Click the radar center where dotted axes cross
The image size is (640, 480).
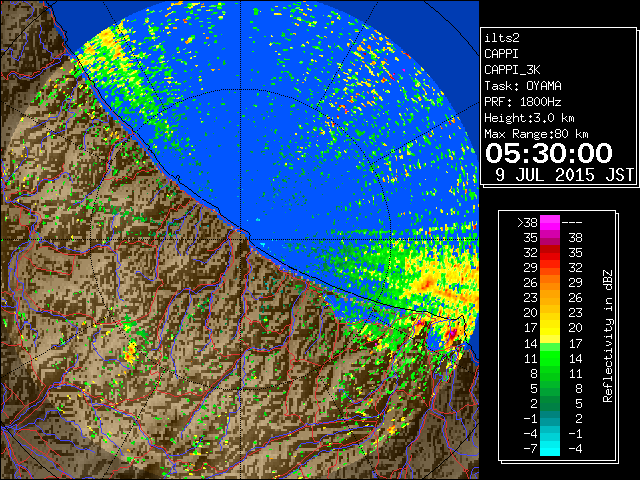coord(241,240)
